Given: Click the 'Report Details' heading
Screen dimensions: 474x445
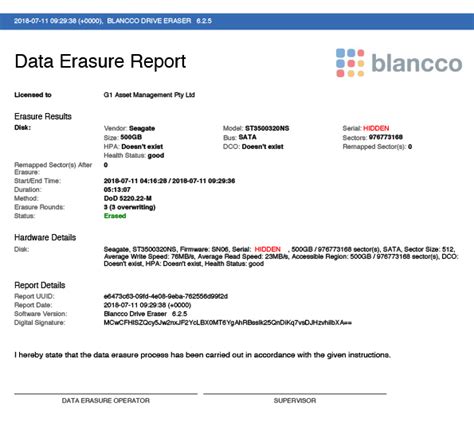Looking at the screenshot, I should 40,285.
